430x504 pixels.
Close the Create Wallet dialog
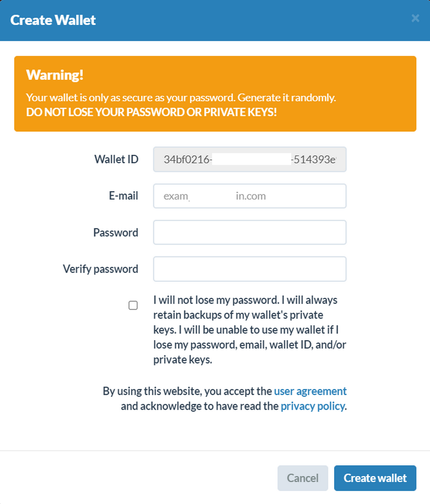coord(415,18)
